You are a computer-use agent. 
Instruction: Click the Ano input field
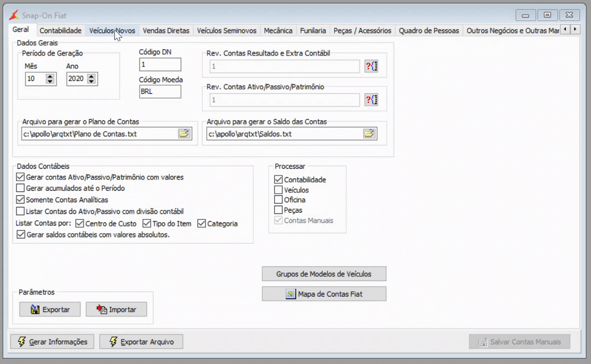pyautogui.click(x=77, y=79)
